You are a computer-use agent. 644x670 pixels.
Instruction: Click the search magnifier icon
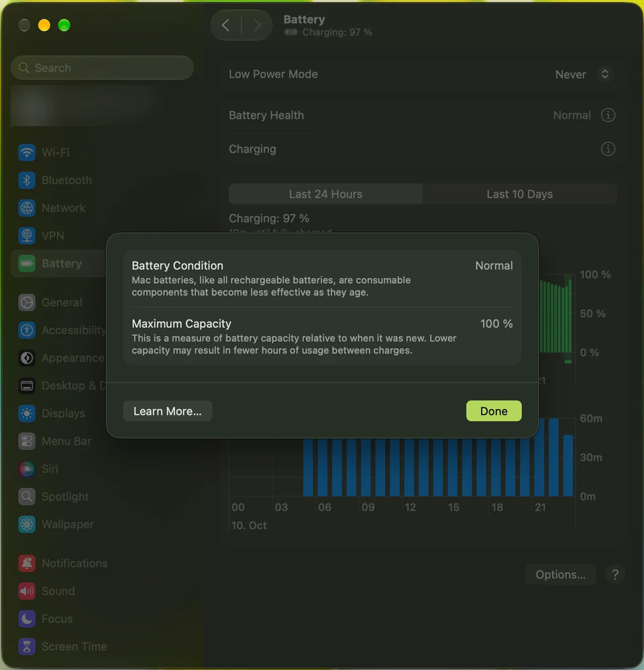click(x=24, y=68)
